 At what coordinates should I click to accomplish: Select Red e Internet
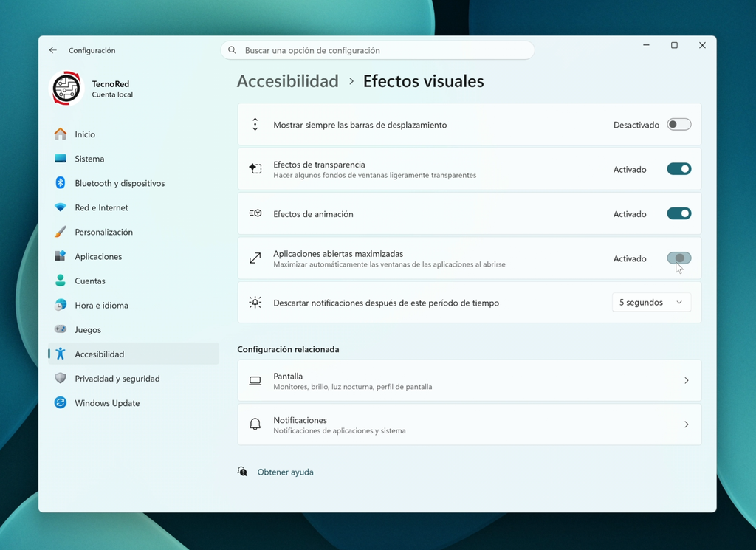click(134, 207)
